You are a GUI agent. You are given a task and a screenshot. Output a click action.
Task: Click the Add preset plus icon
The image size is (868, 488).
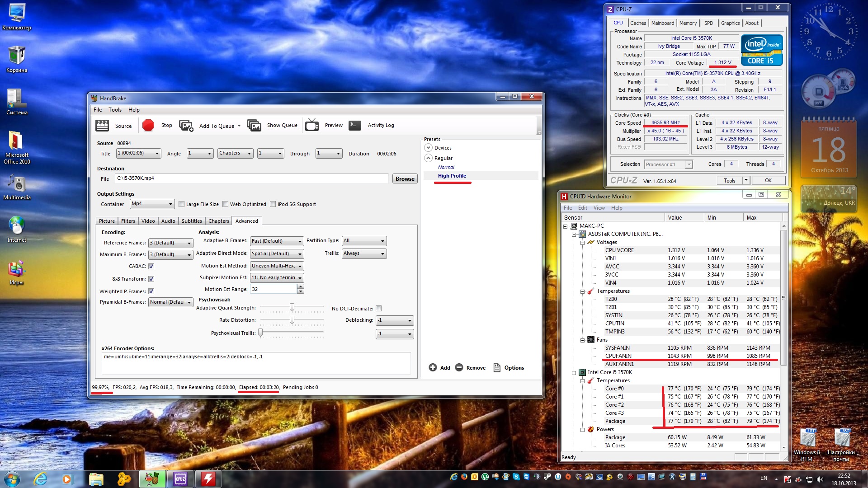pyautogui.click(x=433, y=367)
